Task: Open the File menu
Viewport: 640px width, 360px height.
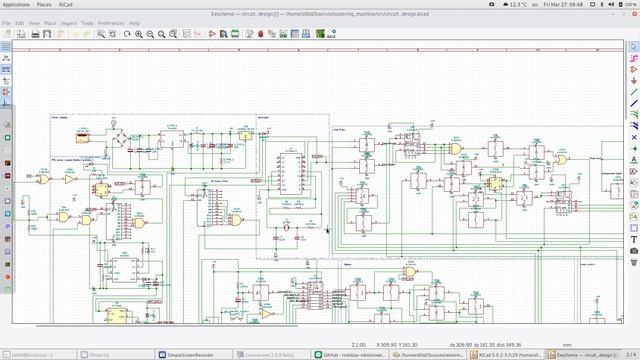Action: [6, 23]
